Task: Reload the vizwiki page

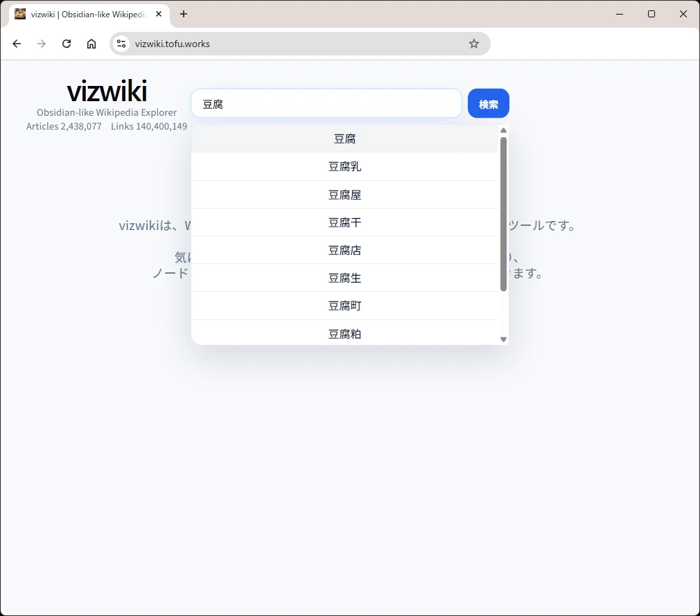Action: pos(67,44)
